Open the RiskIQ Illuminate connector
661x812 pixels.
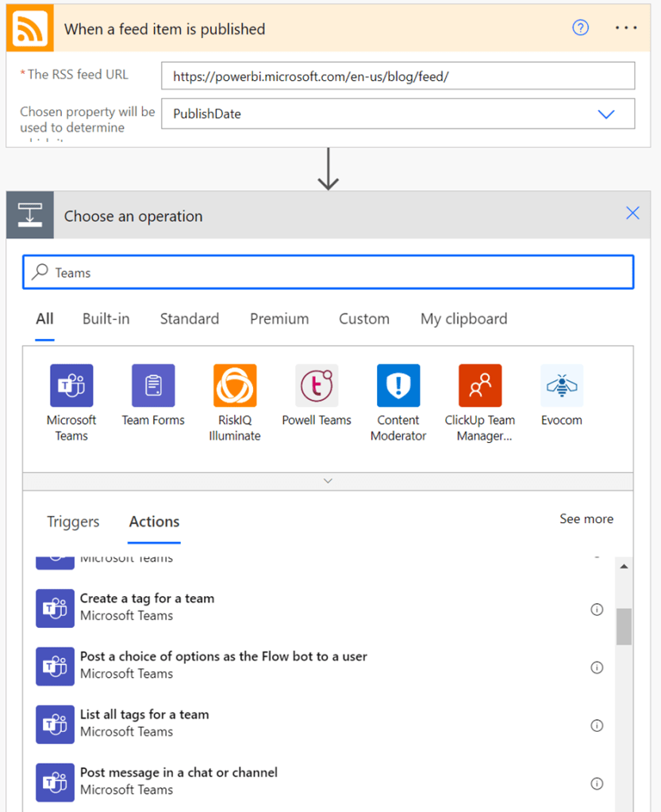235,385
